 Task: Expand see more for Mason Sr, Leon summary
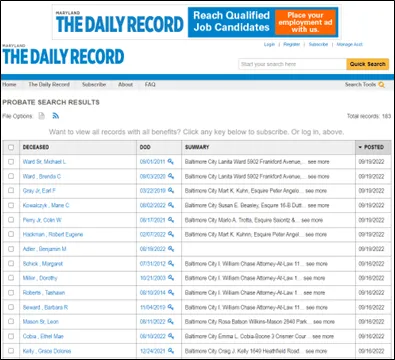pyautogui.click(x=324, y=322)
